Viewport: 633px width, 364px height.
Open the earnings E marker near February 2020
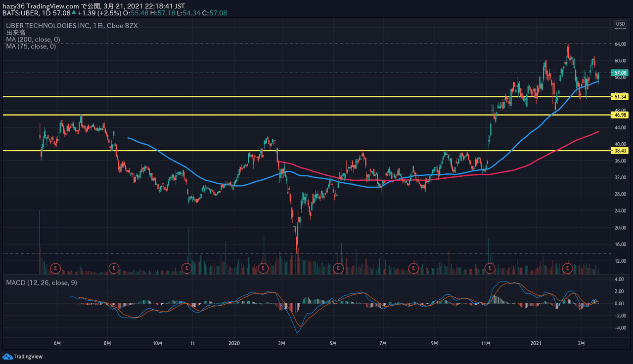pyautogui.click(x=263, y=268)
